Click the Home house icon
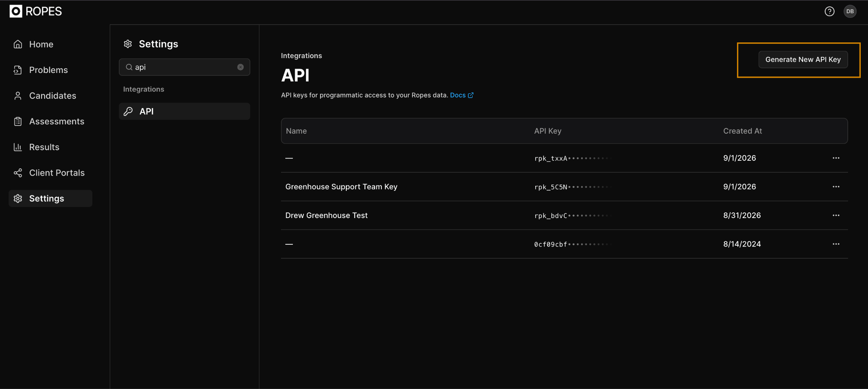Screen dimensions: 868x389 (x=18, y=44)
